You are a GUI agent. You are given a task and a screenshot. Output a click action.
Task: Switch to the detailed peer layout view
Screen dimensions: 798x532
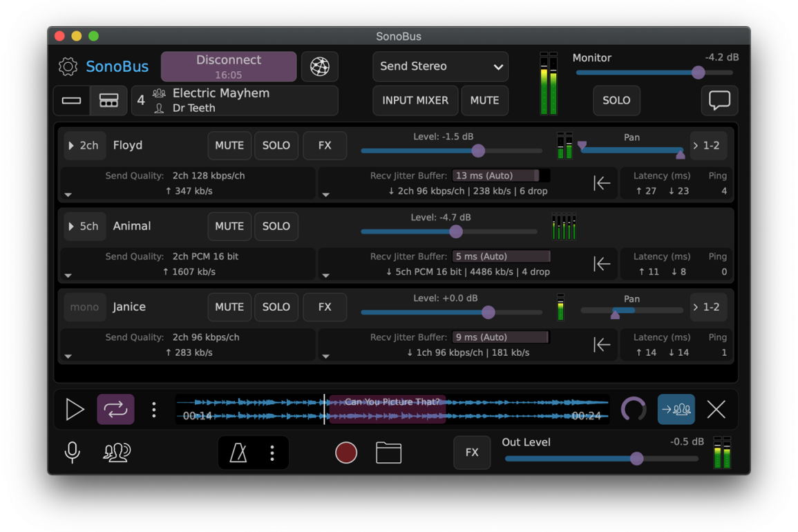click(x=108, y=100)
